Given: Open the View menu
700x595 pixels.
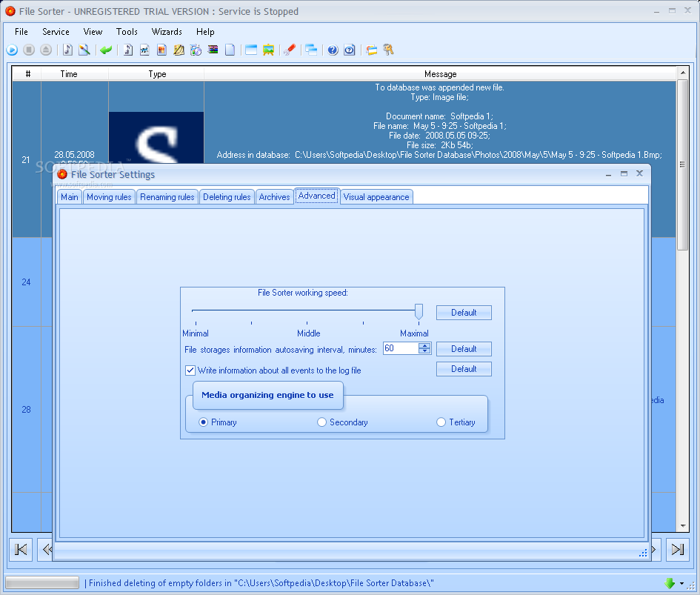Looking at the screenshot, I should click(93, 32).
